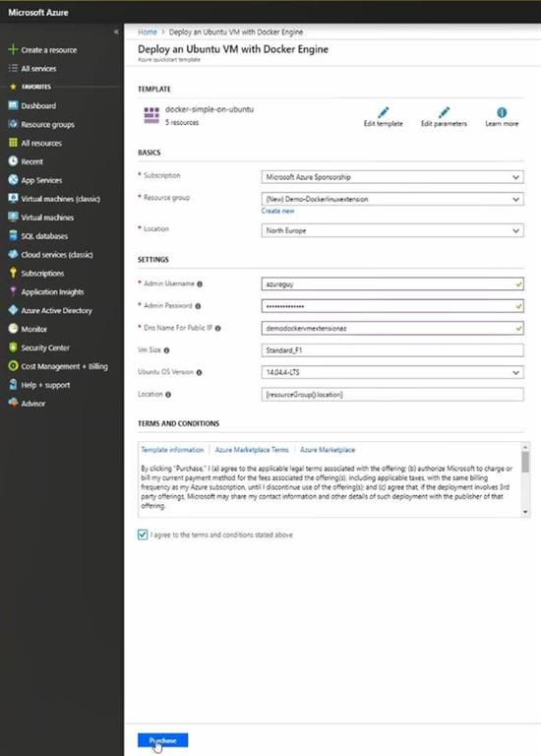Image resolution: width=541 pixels, height=756 pixels.
Task: Click the Edit template pencil icon
Action: pyautogui.click(x=384, y=112)
